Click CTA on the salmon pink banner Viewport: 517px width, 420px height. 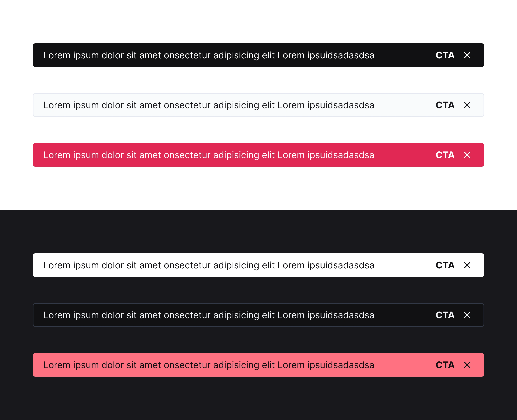[x=445, y=365]
